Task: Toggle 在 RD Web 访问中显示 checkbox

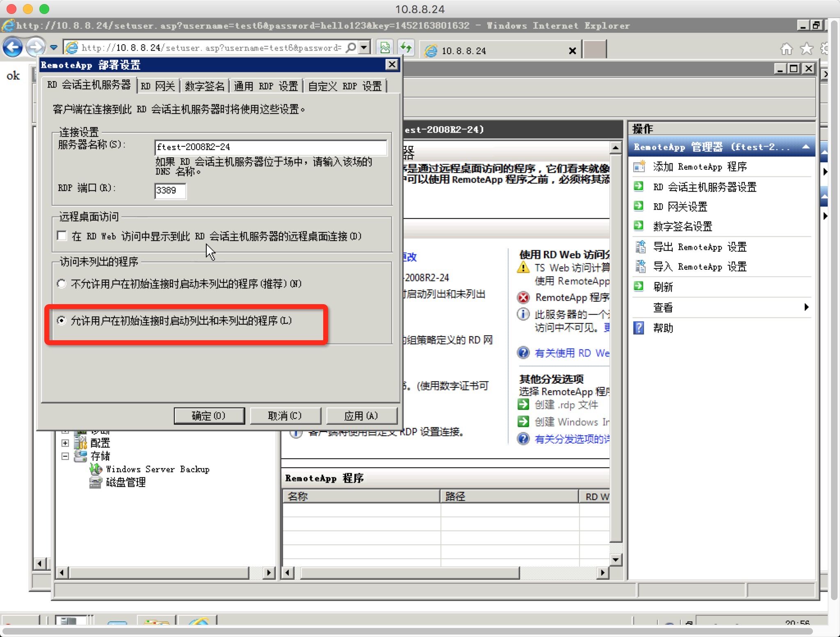Action: click(62, 236)
